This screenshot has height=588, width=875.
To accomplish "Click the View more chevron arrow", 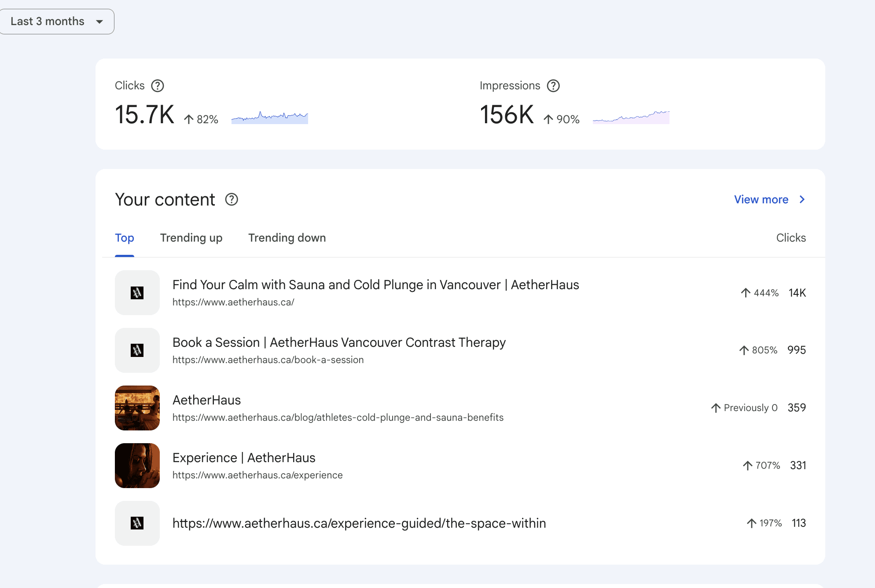I will (802, 200).
